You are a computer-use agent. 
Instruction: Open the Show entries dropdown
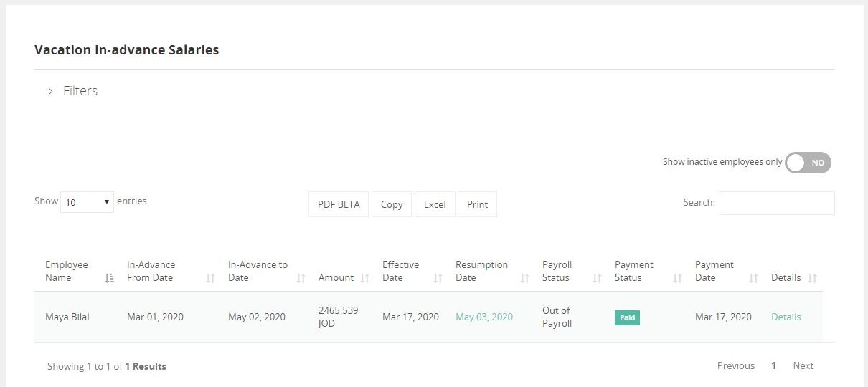click(x=87, y=202)
